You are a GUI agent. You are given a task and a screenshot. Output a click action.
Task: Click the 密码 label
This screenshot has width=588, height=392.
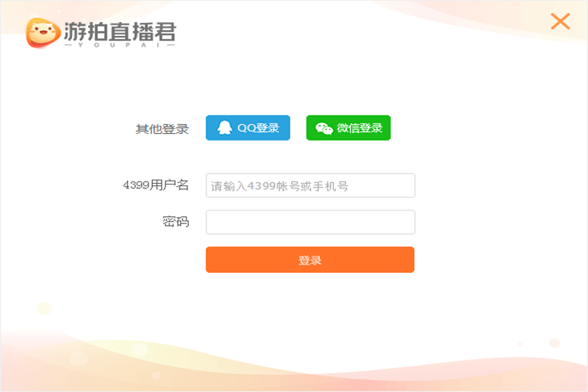pyautogui.click(x=176, y=221)
